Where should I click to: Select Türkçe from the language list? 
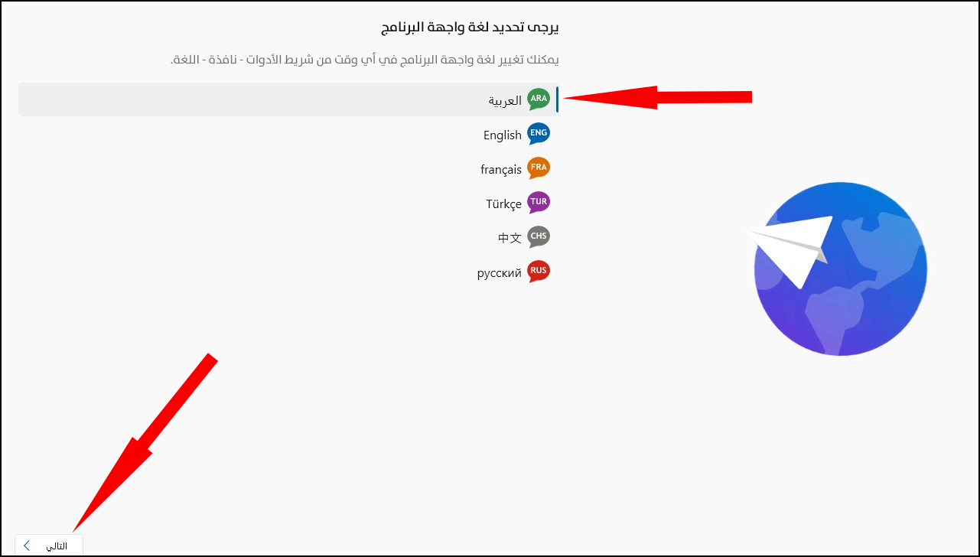[503, 204]
